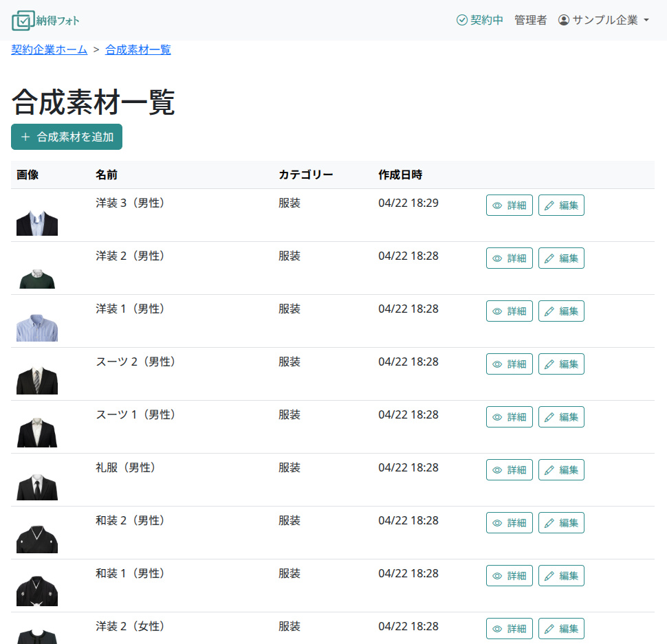Show details of スーツ 1（男性）
Viewport: 667px width, 644px height.
509,417
